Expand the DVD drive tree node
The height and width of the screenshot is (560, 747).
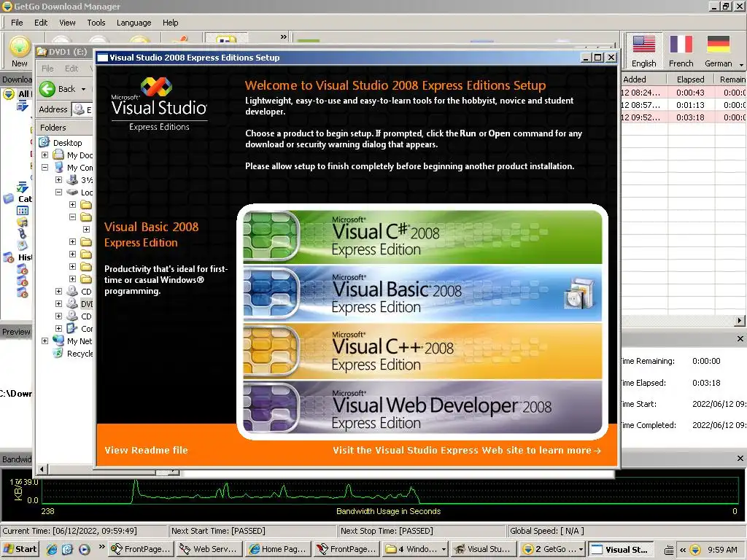click(58, 304)
